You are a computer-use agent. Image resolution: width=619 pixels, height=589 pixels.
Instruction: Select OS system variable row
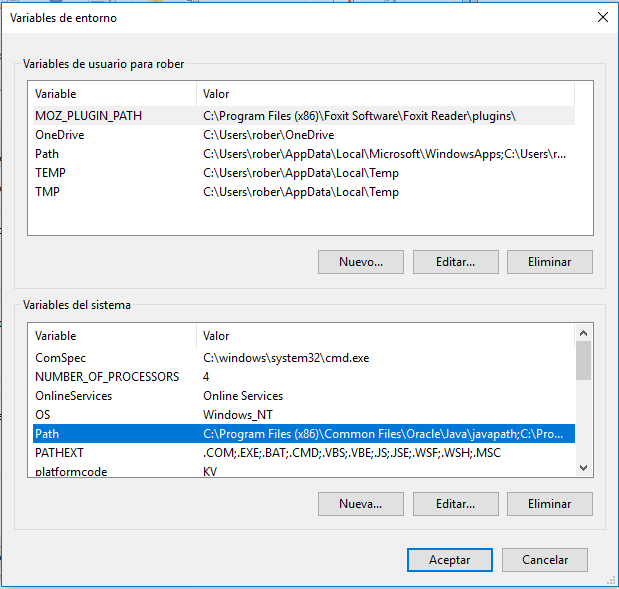[304, 415]
